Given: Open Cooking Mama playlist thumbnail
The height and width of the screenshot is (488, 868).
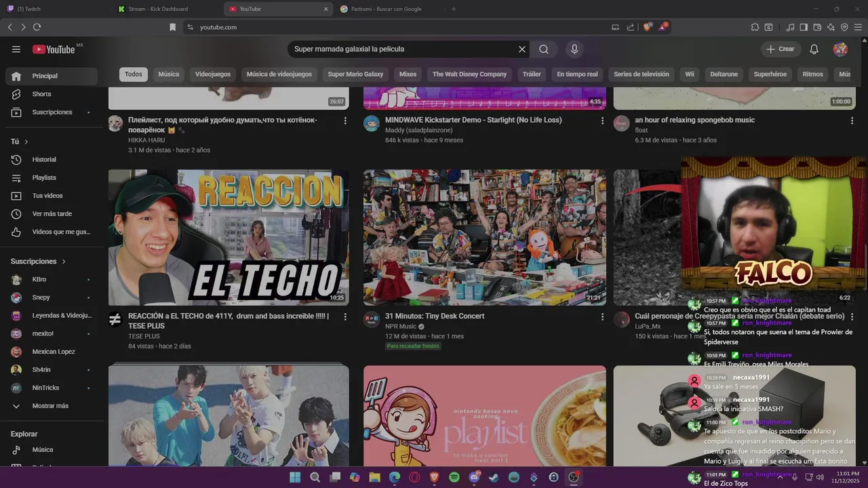Looking at the screenshot, I should (x=485, y=416).
